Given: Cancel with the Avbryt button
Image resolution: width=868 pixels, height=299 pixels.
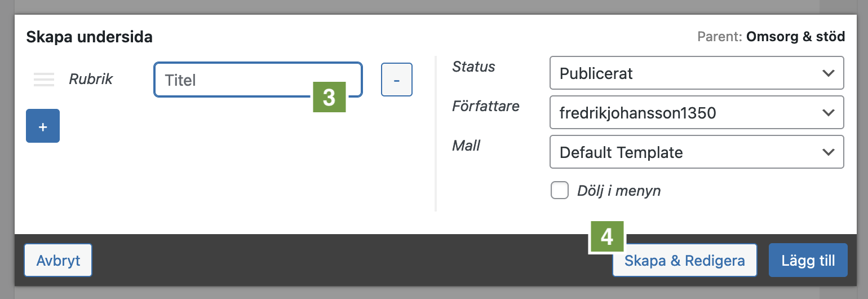Looking at the screenshot, I should pos(58,261).
